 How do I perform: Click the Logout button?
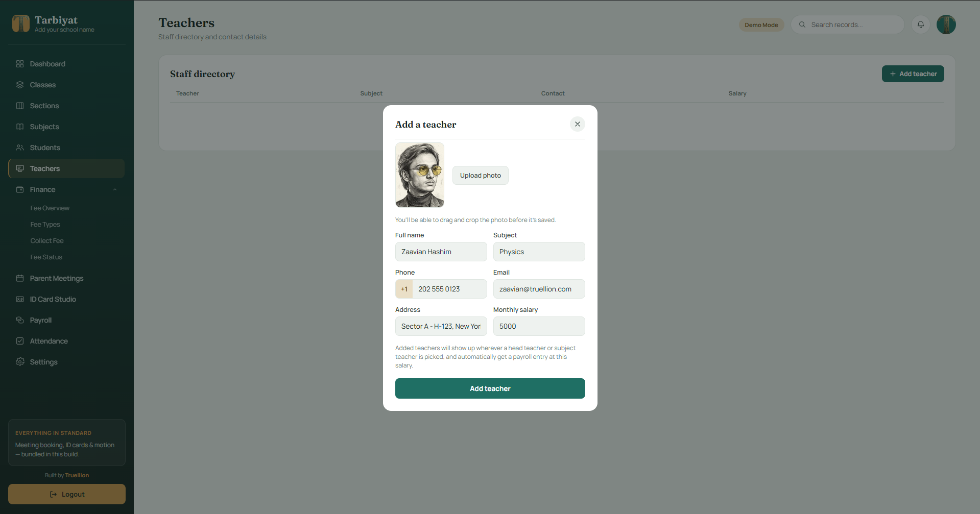[67, 494]
